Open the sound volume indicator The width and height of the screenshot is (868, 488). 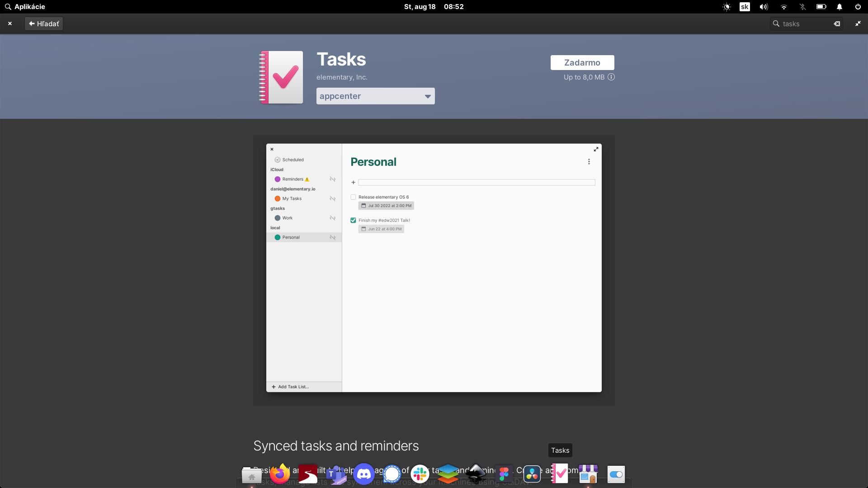click(x=764, y=7)
